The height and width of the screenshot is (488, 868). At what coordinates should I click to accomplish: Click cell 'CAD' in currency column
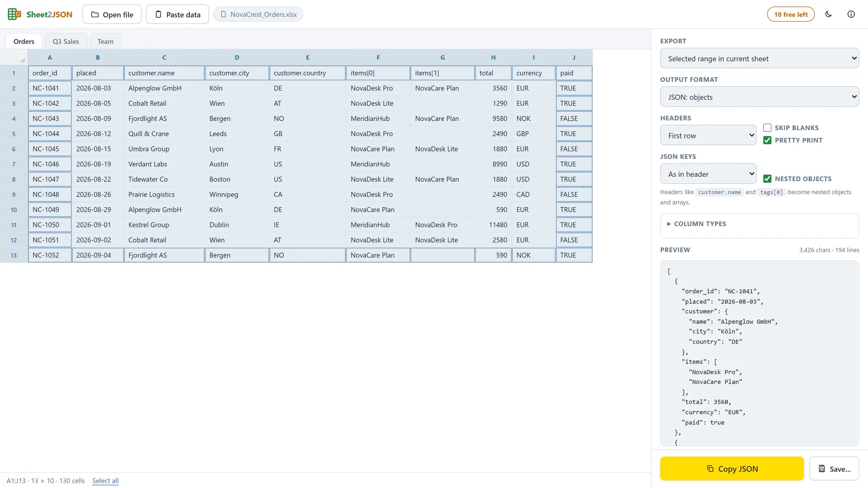(534, 194)
